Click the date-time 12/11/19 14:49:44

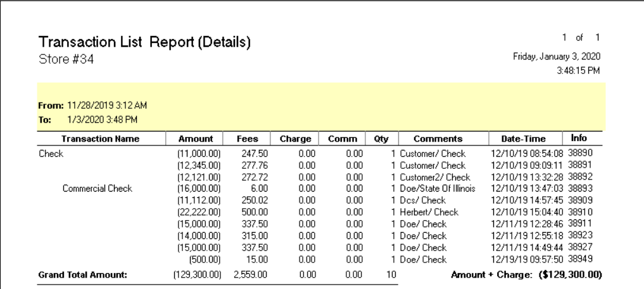tap(527, 248)
